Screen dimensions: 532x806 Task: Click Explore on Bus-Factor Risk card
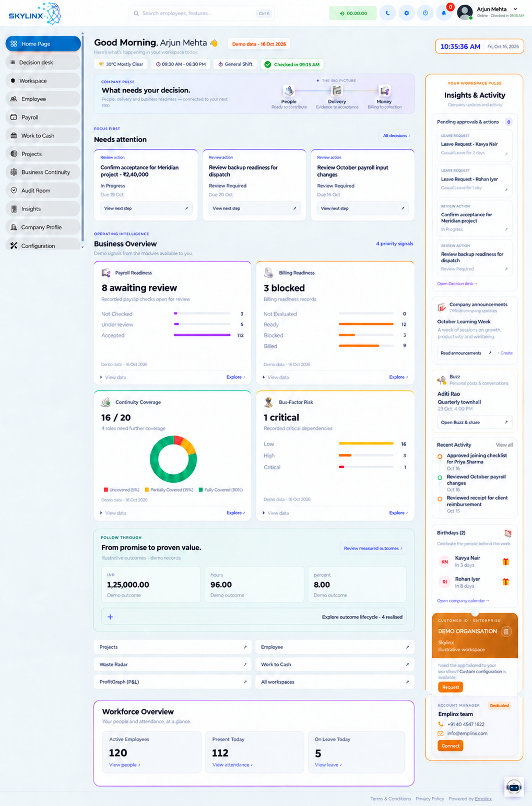(x=398, y=513)
